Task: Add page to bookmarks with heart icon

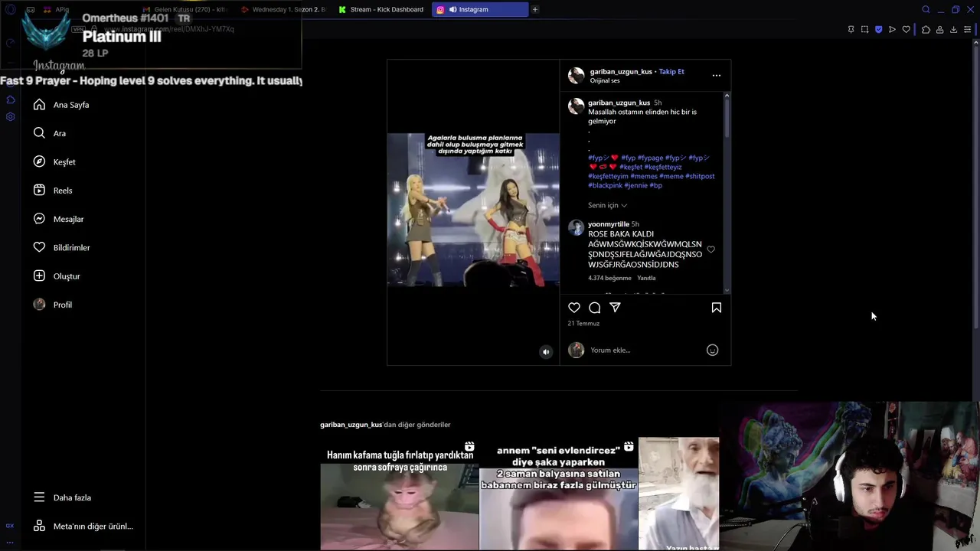Action: (x=906, y=29)
